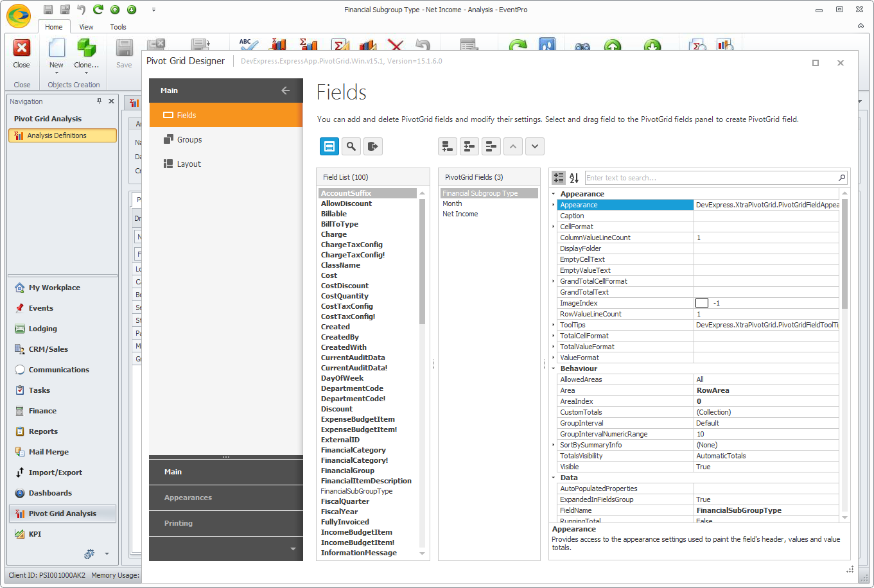Click the Save button in the ribbon
This screenshot has height=588, width=874.
(124, 53)
